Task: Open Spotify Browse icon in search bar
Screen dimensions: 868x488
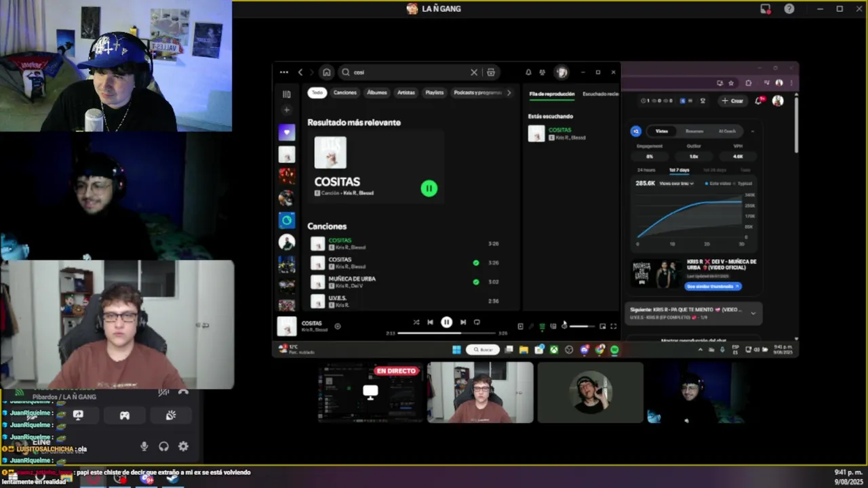Action: click(491, 73)
